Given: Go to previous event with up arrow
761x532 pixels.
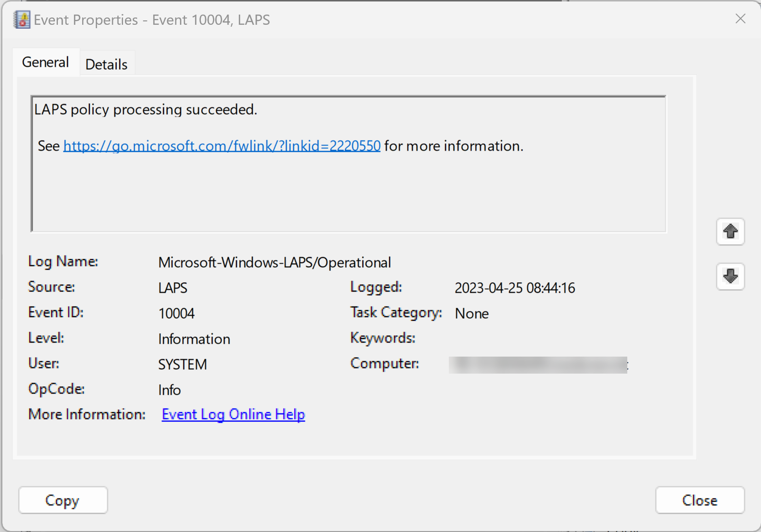Looking at the screenshot, I should tap(730, 232).
